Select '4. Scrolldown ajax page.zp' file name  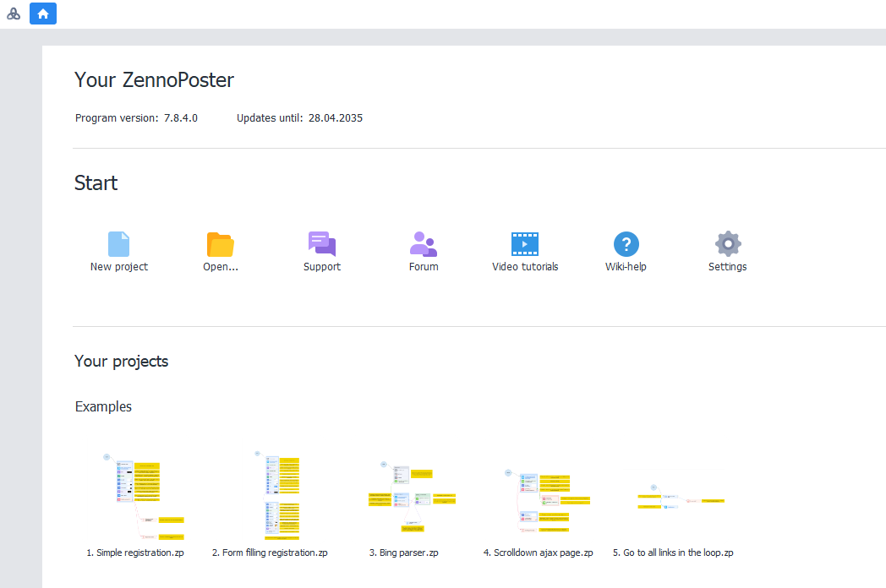coord(539,553)
